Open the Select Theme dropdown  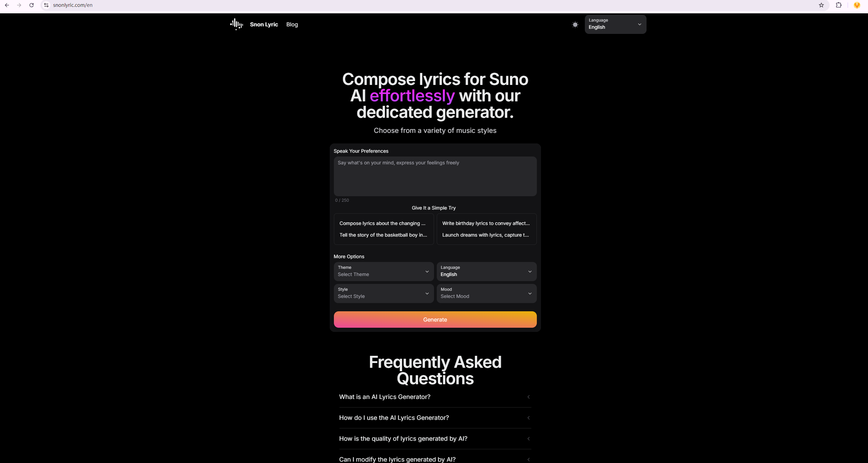tap(383, 272)
